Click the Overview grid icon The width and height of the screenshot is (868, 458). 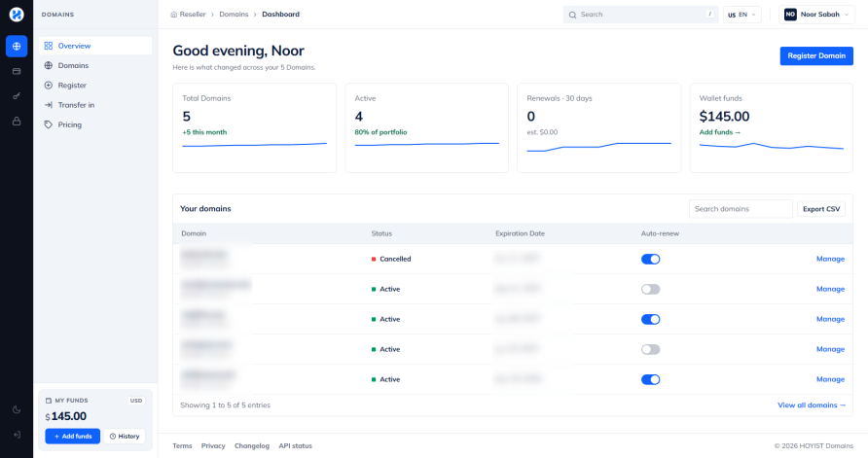coord(48,46)
